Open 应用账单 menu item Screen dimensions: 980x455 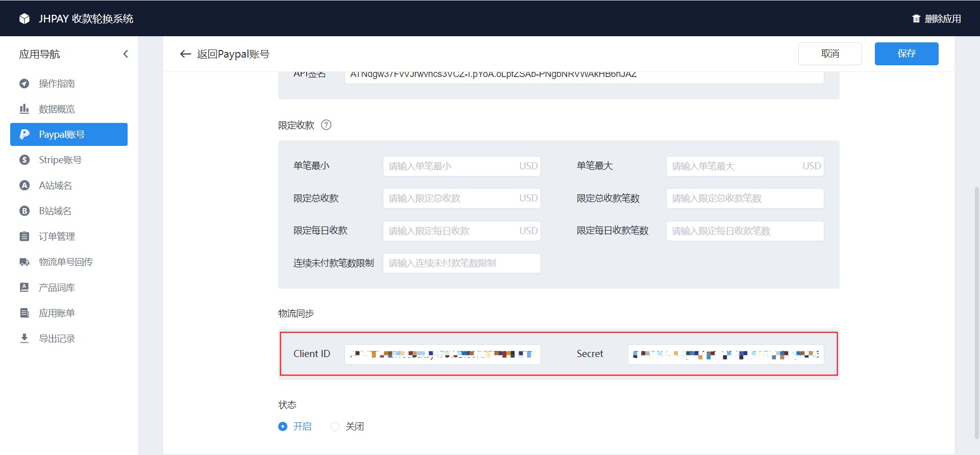tap(69, 313)
